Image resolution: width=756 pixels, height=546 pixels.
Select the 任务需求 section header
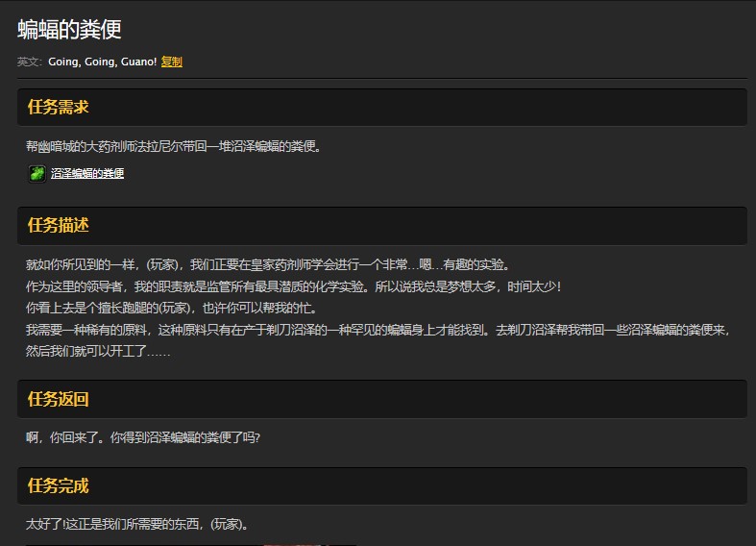coord(59,108)
